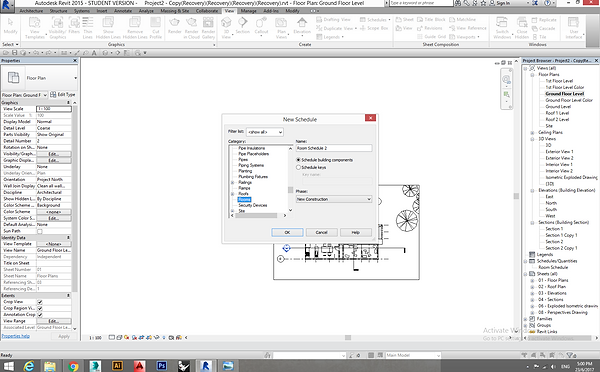Screen dimensions: 600x372
Task: Click OK in New Schedule dialog
Action: [x=287, y=232]
